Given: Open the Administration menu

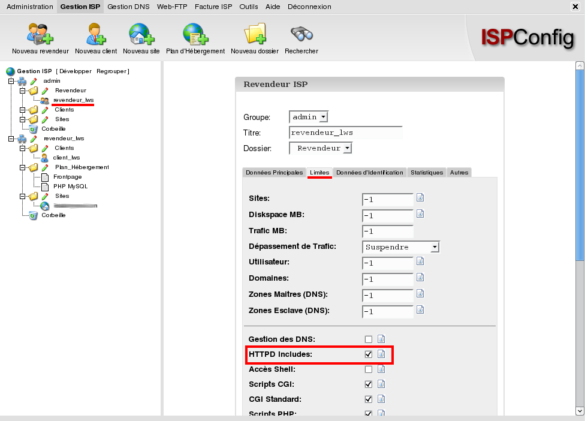Looking at the screenshot, I should tap(30, 7).
